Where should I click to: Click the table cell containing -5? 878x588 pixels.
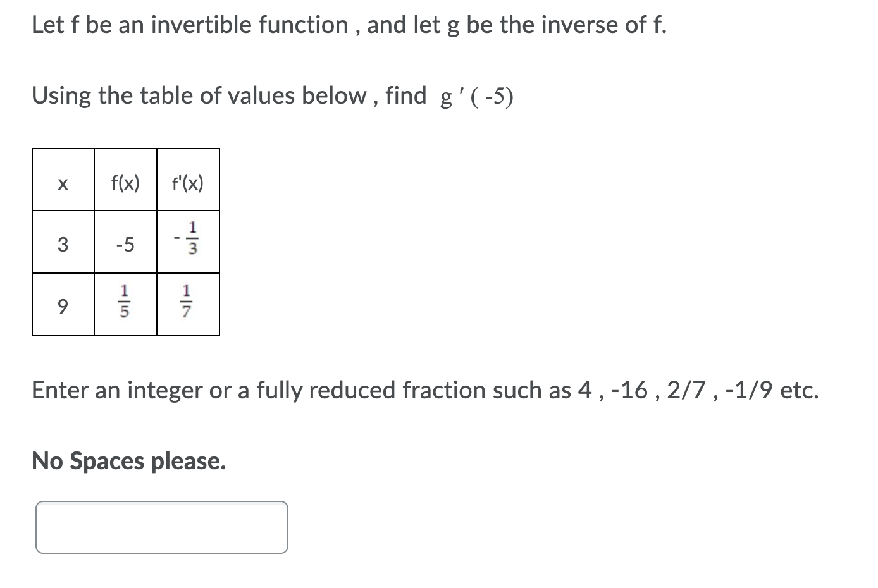coord(125,244)
